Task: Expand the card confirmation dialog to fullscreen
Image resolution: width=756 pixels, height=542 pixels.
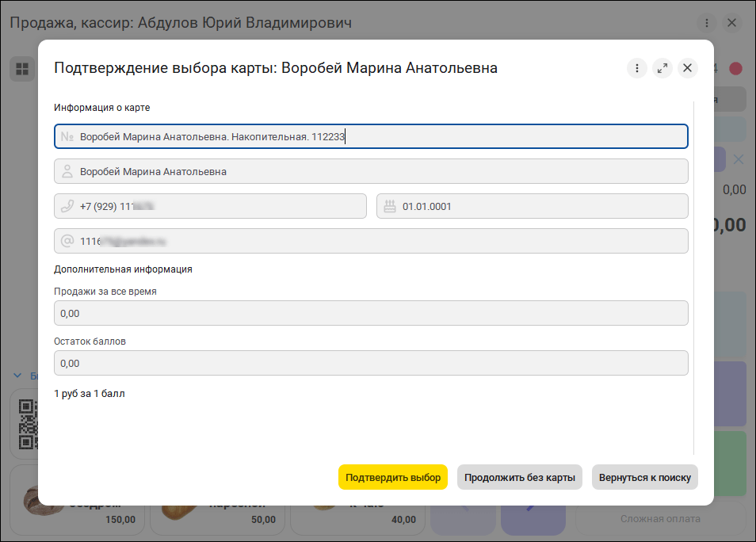Action: click(x=662, y=68)
